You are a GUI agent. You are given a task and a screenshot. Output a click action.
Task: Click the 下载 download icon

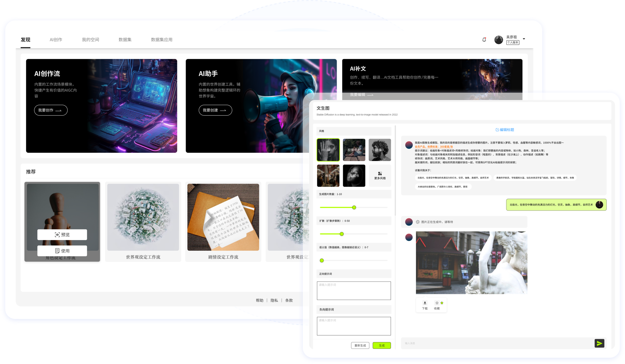[x=425, y=303]
